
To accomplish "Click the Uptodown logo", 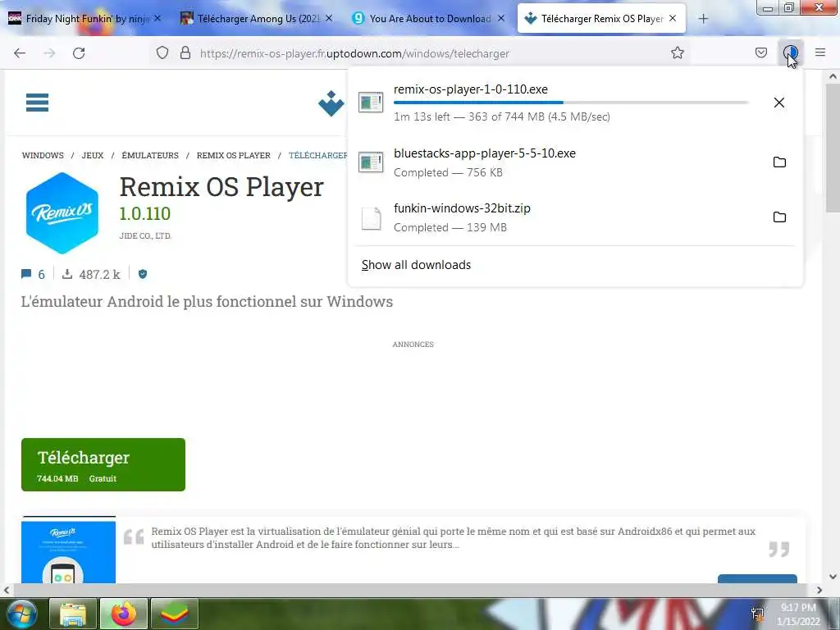I will coord(331,103).
